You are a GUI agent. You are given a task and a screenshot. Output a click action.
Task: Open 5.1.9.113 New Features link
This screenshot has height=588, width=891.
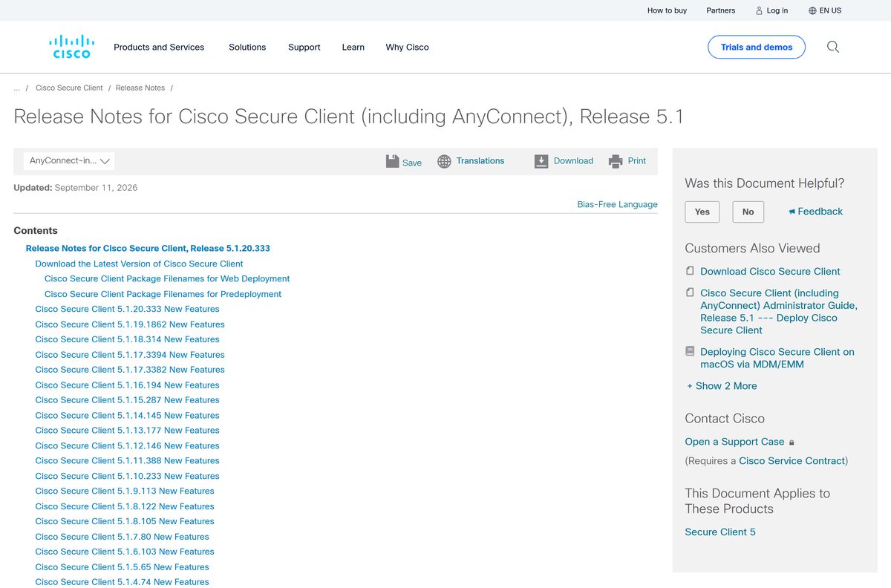point(125,491)
